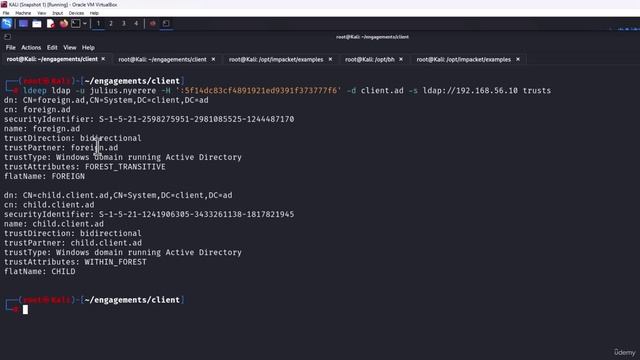Click the terminal emulator launcher icon
This screenshot has width=640, height=360.
pyautogui.click(x=76, y=24)
